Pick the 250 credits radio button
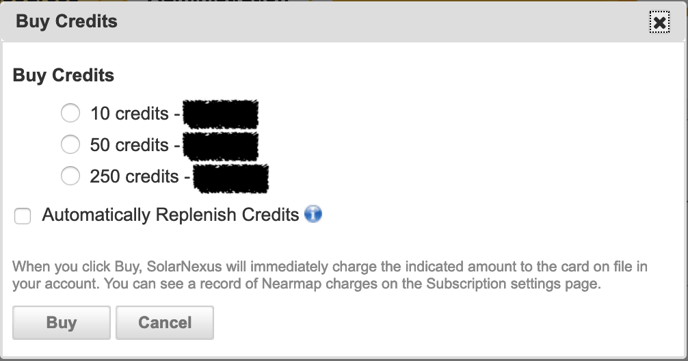The width and height of the screenshot is (688, 361). click(70, 176)
